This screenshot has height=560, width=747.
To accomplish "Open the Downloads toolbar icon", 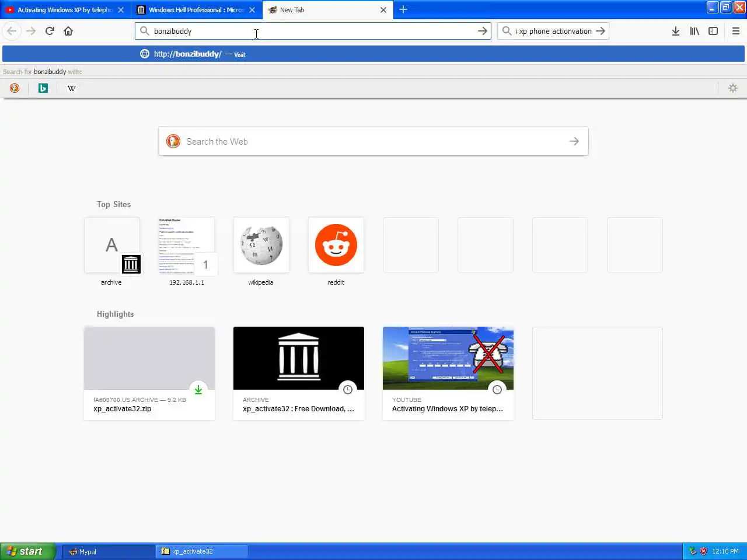I will coord(675,31).
